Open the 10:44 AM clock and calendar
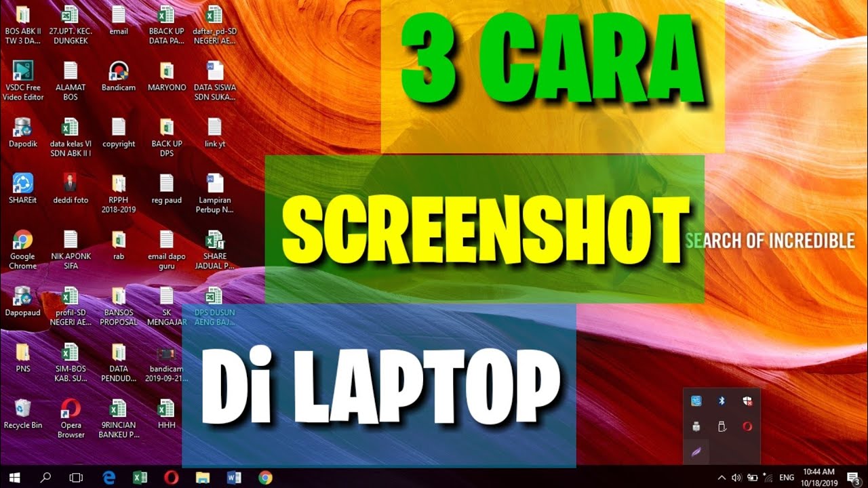The image size is (868, 488). coord(818,477)
